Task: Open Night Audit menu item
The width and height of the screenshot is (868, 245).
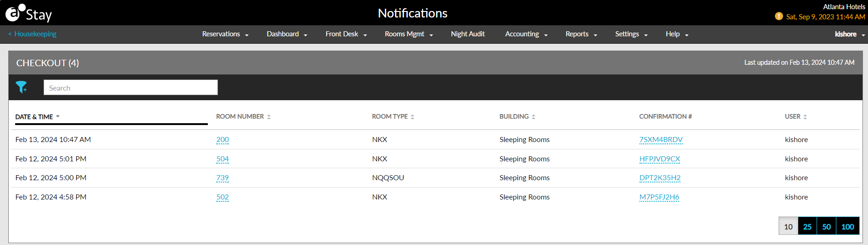Action: tap(467, 34)
